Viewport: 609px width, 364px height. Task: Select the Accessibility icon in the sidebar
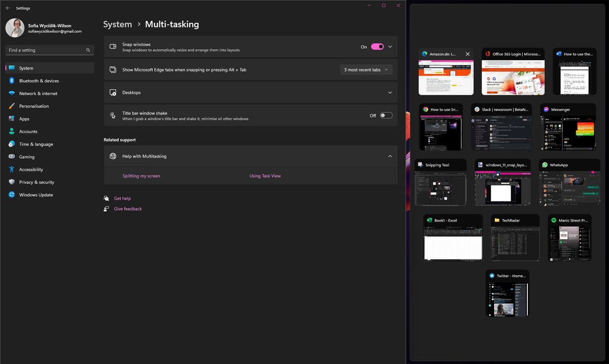pos(11,169)
